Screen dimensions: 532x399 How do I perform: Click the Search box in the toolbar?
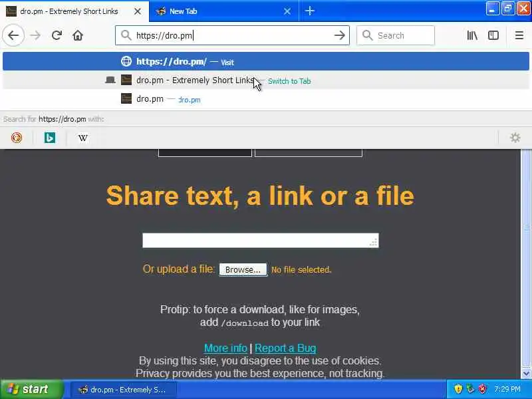click(x=395, y=35)
